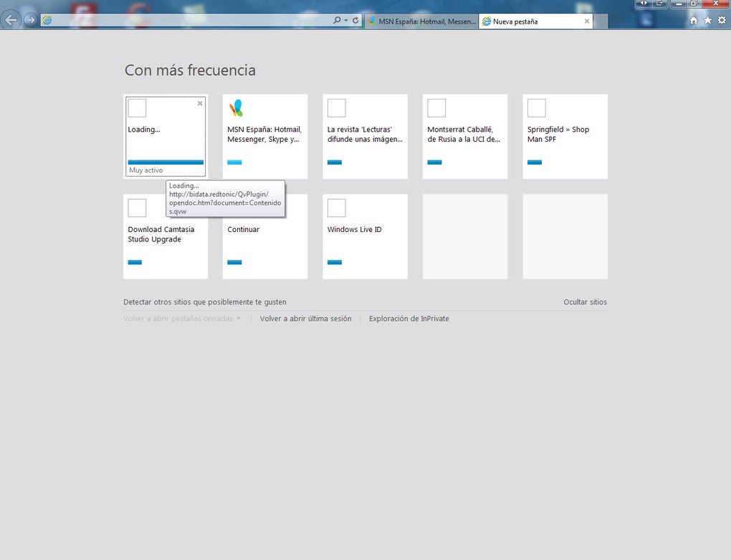This screenshot has height=560, width=731.
Task: Click Ocultar sitios link
Action: point(585,302)
